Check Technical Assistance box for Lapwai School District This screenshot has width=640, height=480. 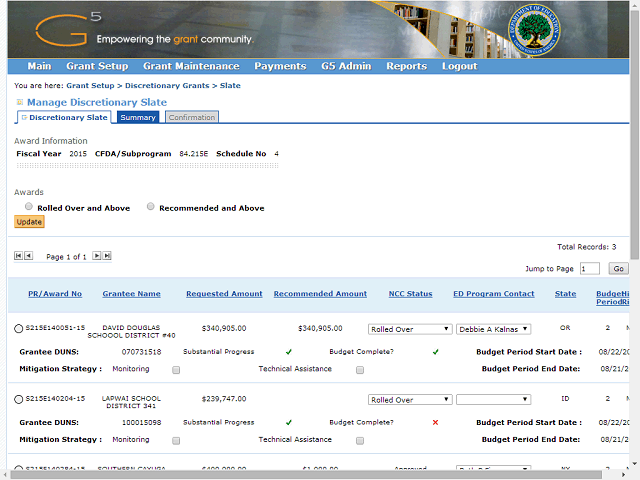click(x=360, y=440)
